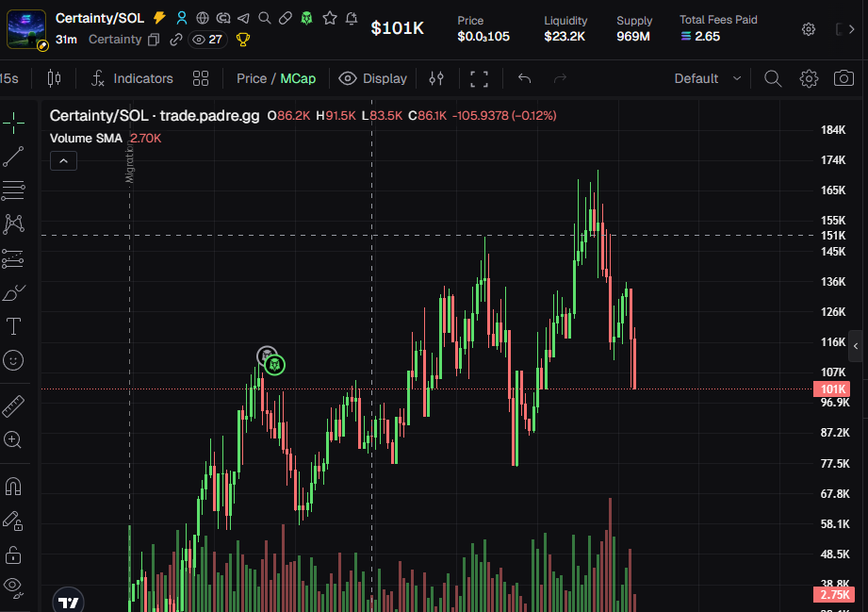
Task: Open the 15s time interval selector
Action: point(8,78)
